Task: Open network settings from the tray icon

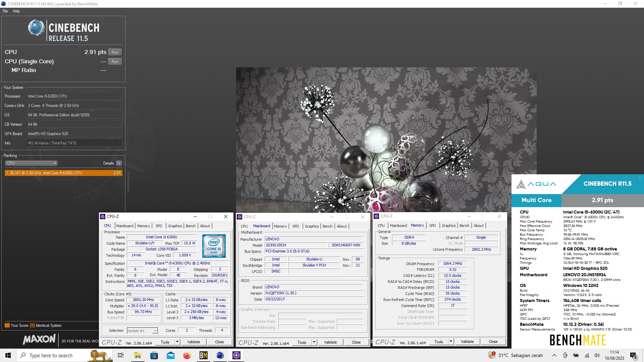Action: (x=587, y=355)
